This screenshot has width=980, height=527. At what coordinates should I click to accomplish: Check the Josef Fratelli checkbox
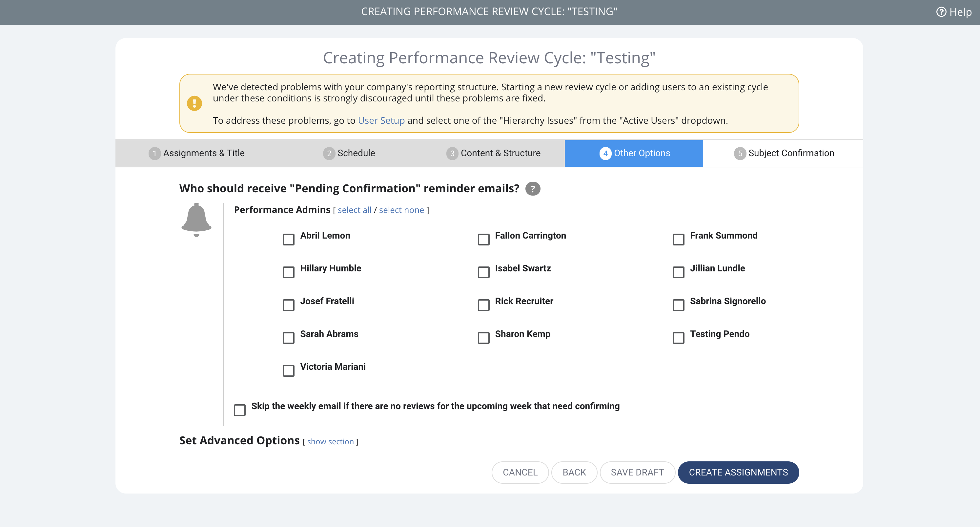tap(288, 305)
